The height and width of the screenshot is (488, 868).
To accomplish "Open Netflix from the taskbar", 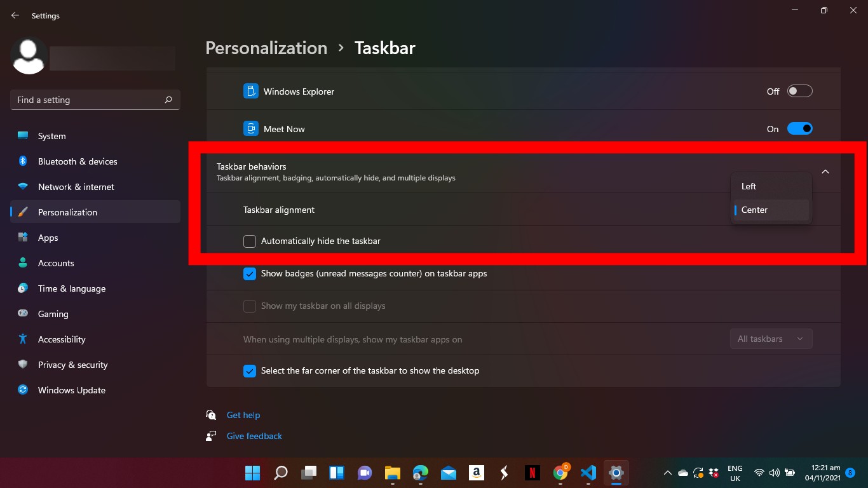I will [x=532, y=473].
